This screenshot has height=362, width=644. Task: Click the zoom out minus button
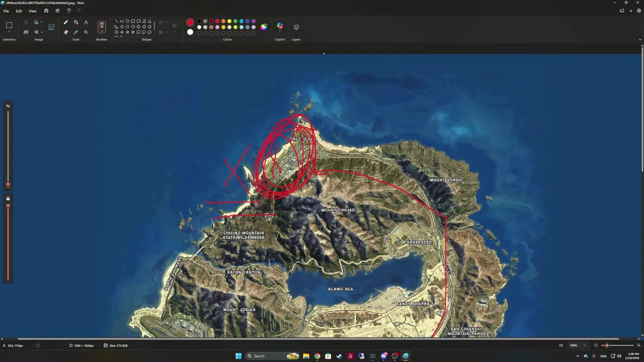tap(596, 345)
